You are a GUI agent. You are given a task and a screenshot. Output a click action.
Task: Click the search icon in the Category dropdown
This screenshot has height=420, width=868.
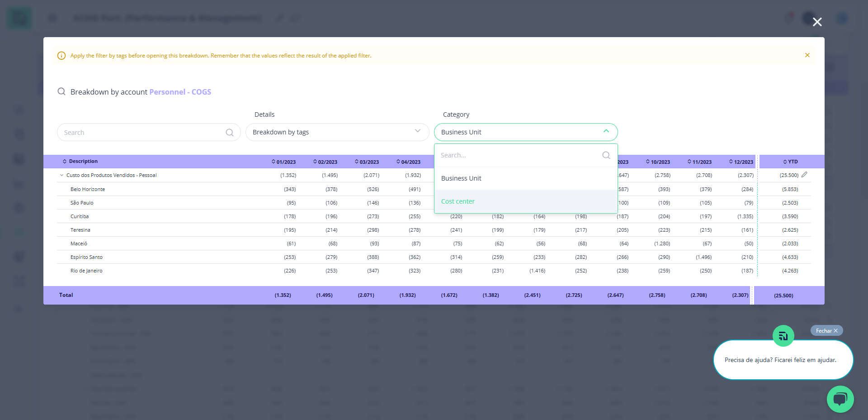coord(606,155)
